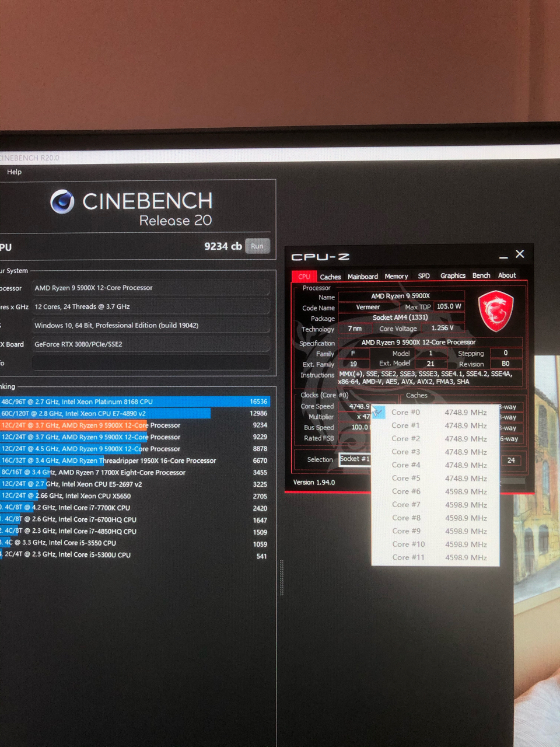Viewport: 560px width, 747px height.
Task: Click the Core Voltage value field
Action: click(443, 327)
